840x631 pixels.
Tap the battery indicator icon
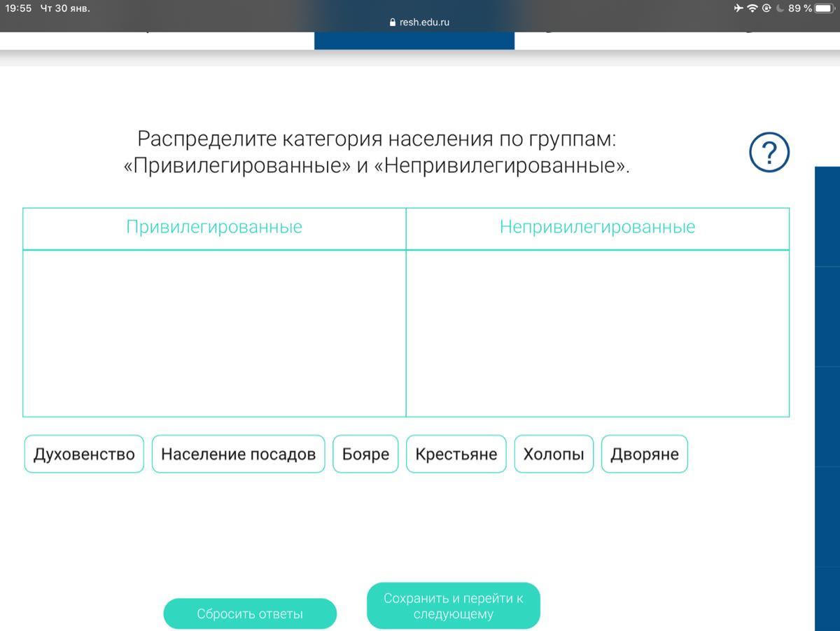[x=825, y=8]
